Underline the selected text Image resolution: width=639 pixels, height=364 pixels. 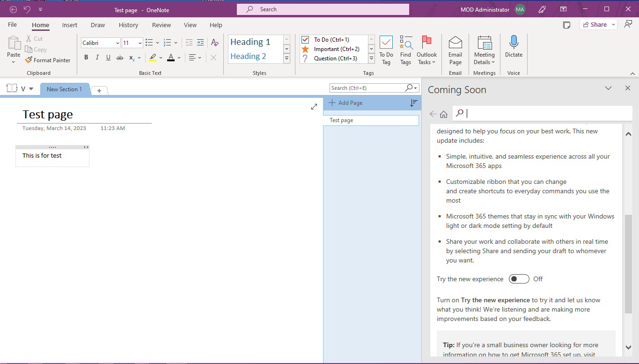108,58
